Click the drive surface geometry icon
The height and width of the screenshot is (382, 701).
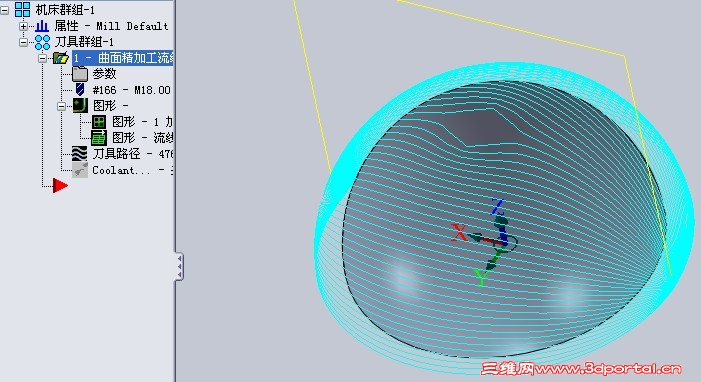[99, 122]
